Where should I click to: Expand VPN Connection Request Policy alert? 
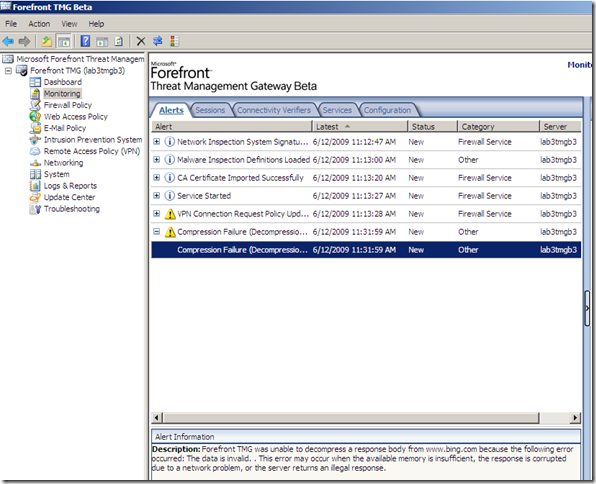[x=157, y=213]
